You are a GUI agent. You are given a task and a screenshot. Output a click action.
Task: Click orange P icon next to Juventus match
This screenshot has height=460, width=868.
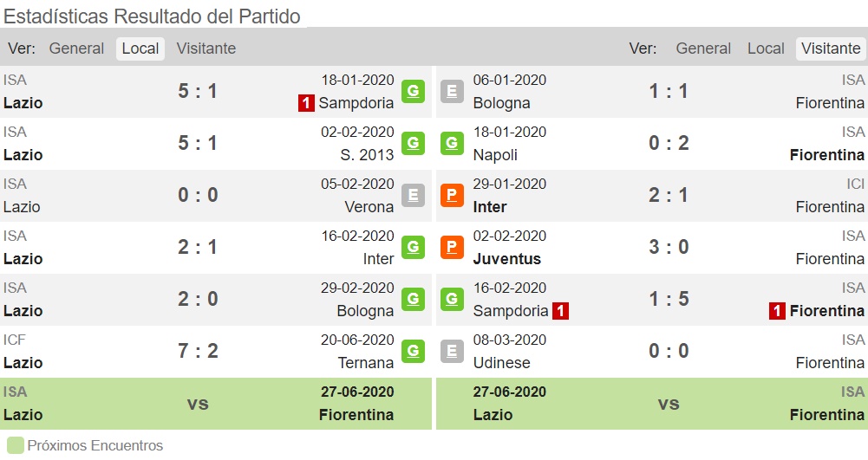click(x=452, y=247)
